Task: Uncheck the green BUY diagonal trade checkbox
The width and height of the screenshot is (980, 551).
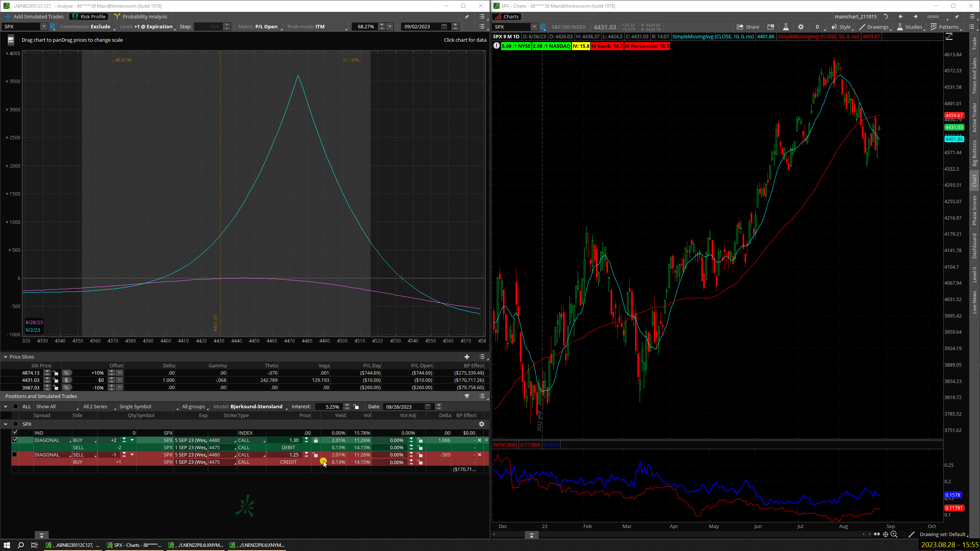Action: click(x=15, y=440)
